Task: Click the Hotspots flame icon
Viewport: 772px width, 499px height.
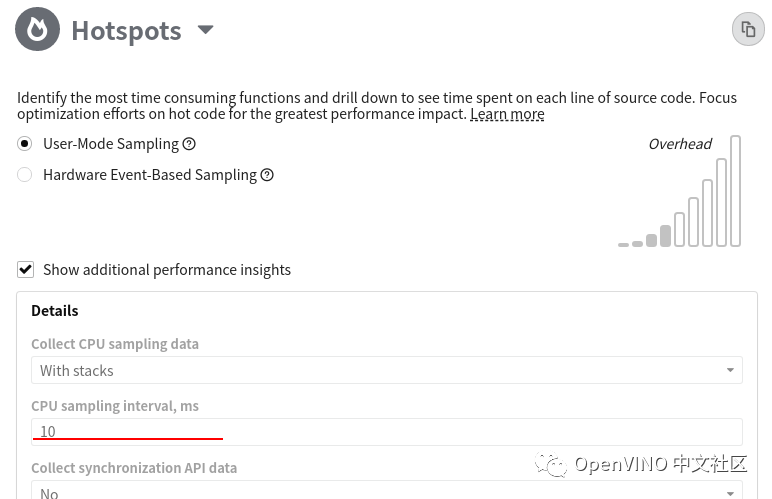Action: click(37, 30)
